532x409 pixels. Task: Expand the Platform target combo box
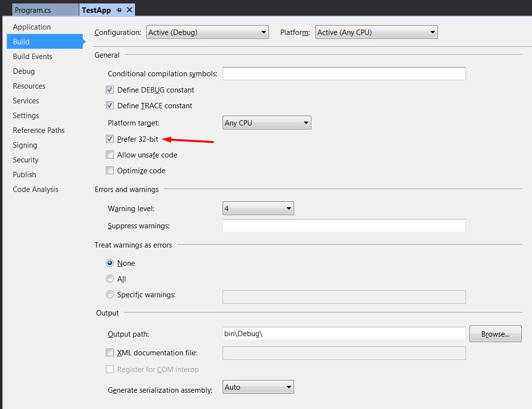[x=266, y=123]
